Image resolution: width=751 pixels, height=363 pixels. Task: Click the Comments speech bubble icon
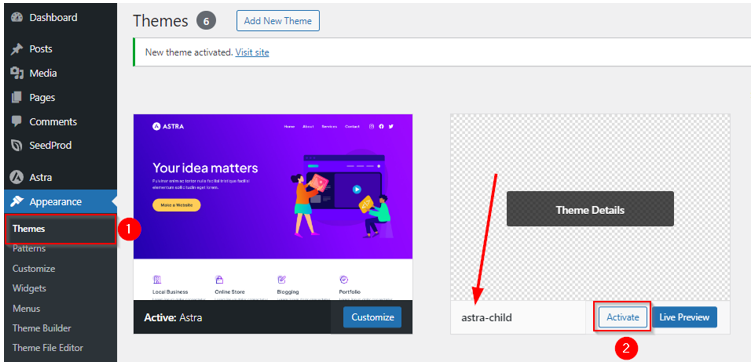pyautogui.click(x=17, y=121)
